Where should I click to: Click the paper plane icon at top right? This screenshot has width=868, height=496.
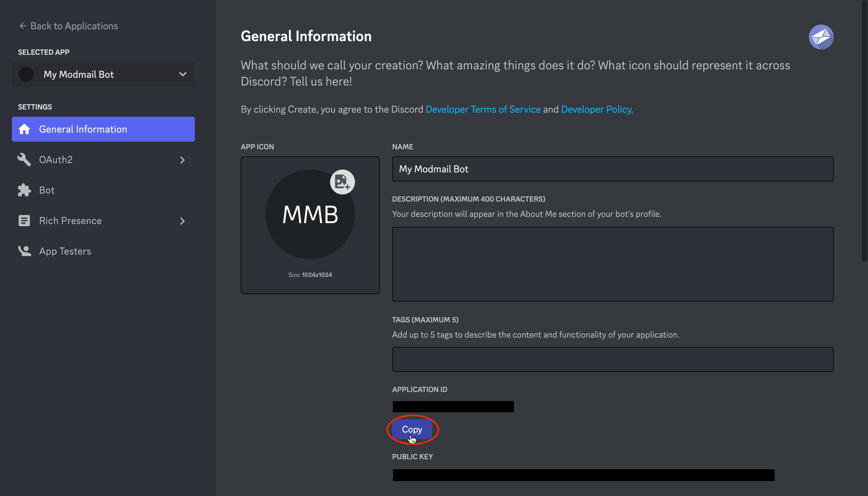pyautogui.click(x=821, y=37)
